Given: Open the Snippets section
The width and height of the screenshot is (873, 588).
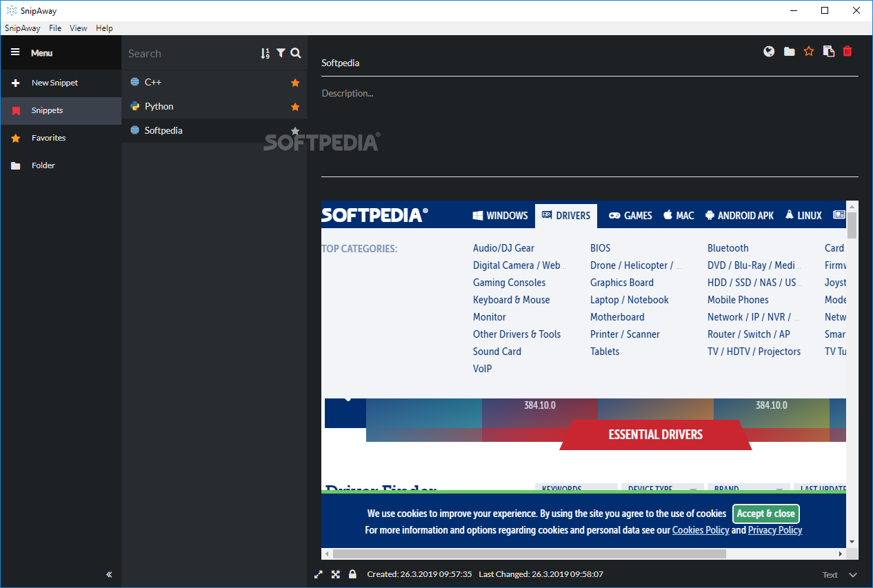Looking at the screenshot, I should [61, 110].
